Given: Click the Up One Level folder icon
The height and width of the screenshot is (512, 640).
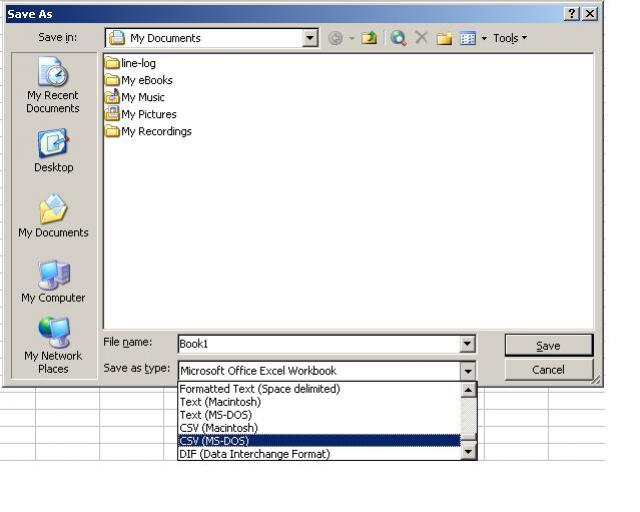Looking at the screenshot, I should (x=368, y=38).
